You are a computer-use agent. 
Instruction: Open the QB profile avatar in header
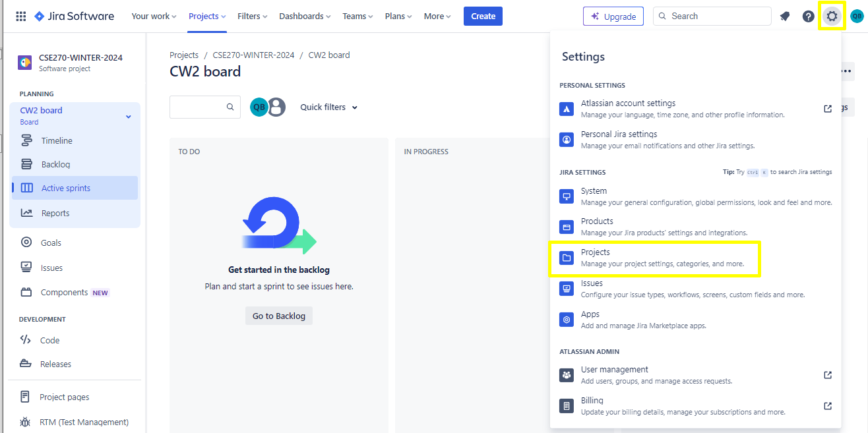coord(857,16)
